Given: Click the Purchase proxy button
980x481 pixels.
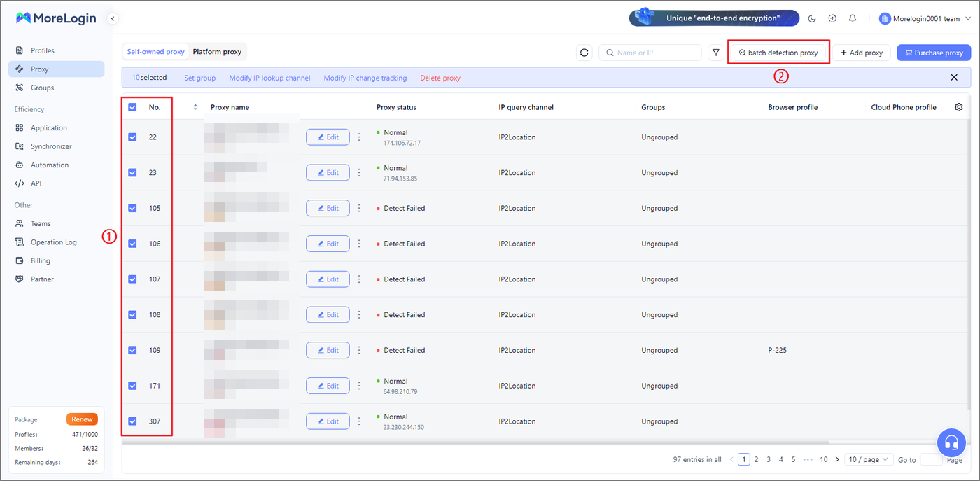Looking at the screenshot, I should click(934, 53).
